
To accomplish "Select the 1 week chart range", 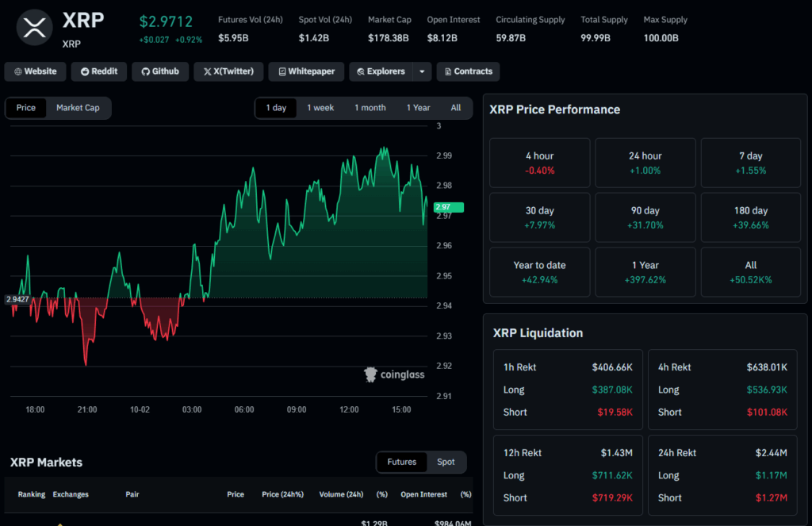I will (320, 108).
